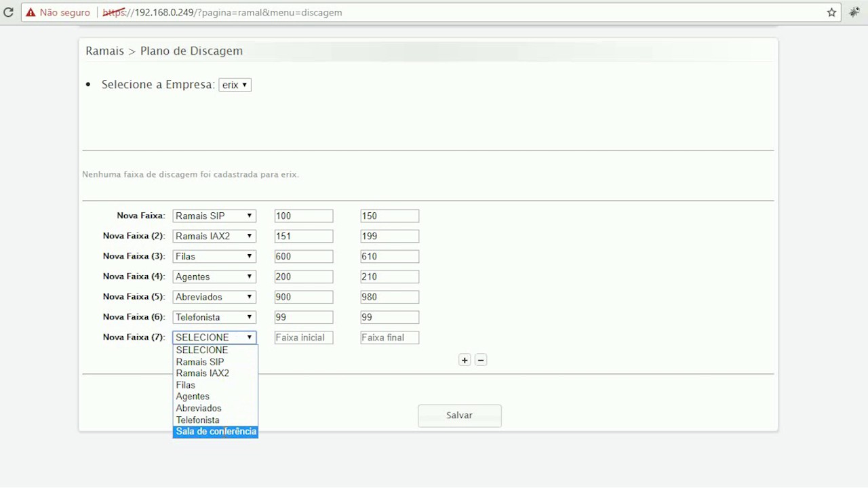Click the start field containing 200
This screenshot has height=488, width=868.
coord(304,277)
